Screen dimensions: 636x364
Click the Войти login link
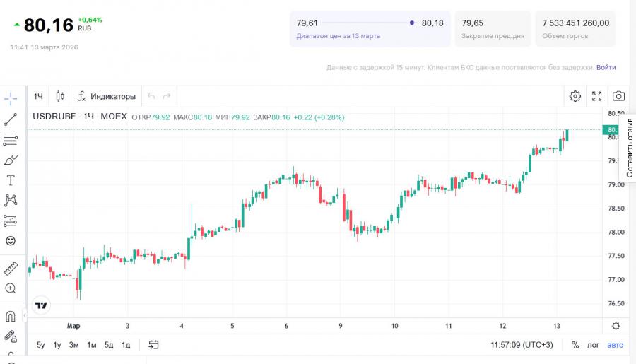click(606, 67)
